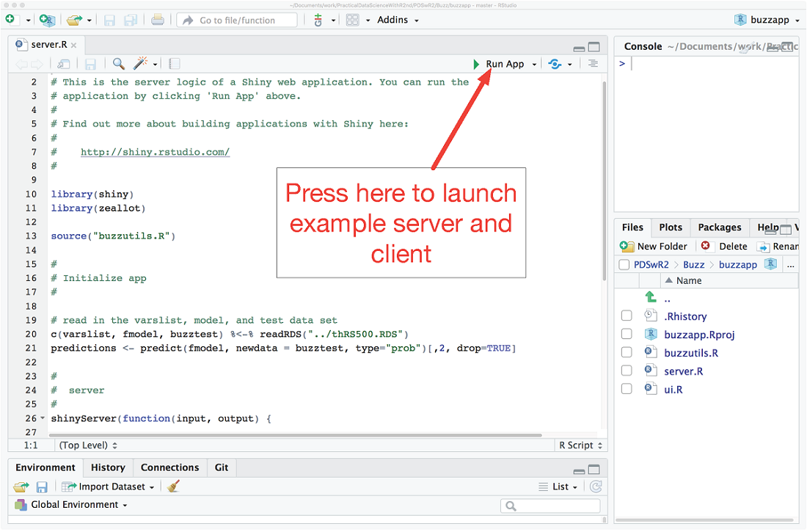Click the Delete button in Files pane

(x=724, y=246)
